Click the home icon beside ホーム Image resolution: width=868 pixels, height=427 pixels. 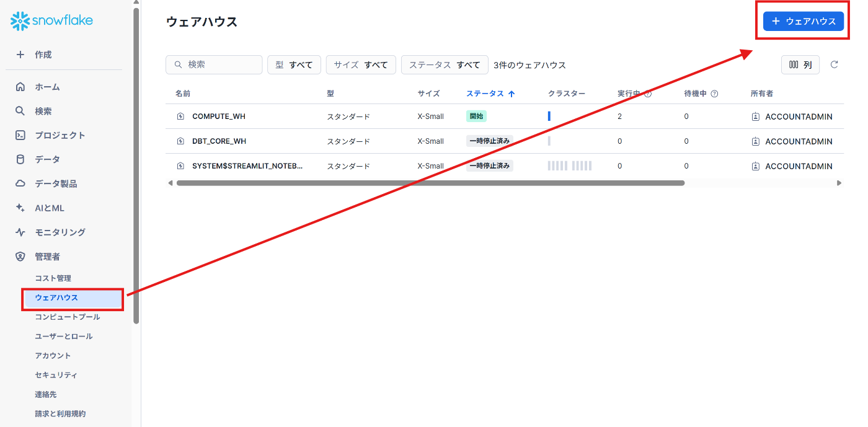pos(20,87)
